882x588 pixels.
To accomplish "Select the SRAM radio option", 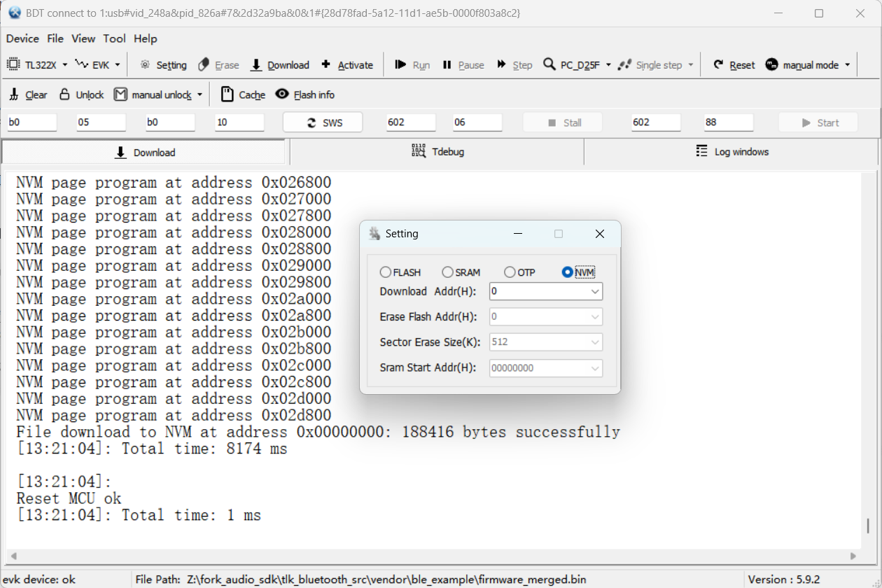I will click(448, 272).
